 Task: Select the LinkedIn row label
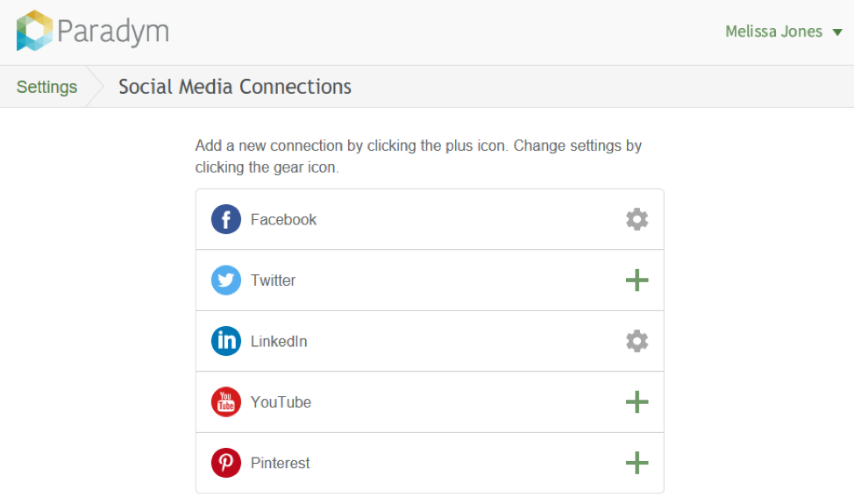279,341
